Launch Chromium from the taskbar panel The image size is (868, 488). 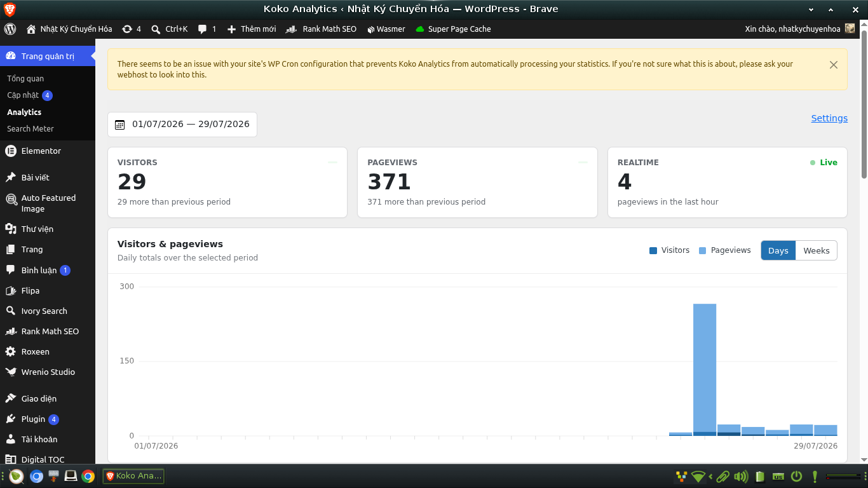click(36, 476)
